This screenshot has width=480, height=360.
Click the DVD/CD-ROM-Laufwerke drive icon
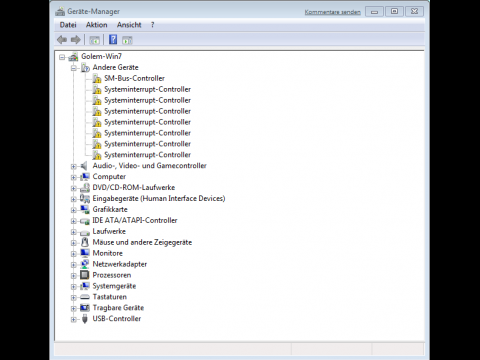point(85,188)
